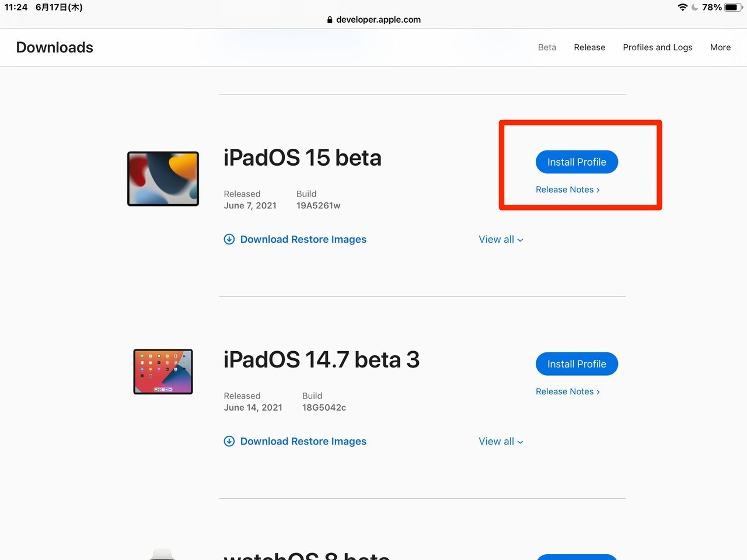Open the iPadOS 14.7 beta 3 device thumbnail

163,372
